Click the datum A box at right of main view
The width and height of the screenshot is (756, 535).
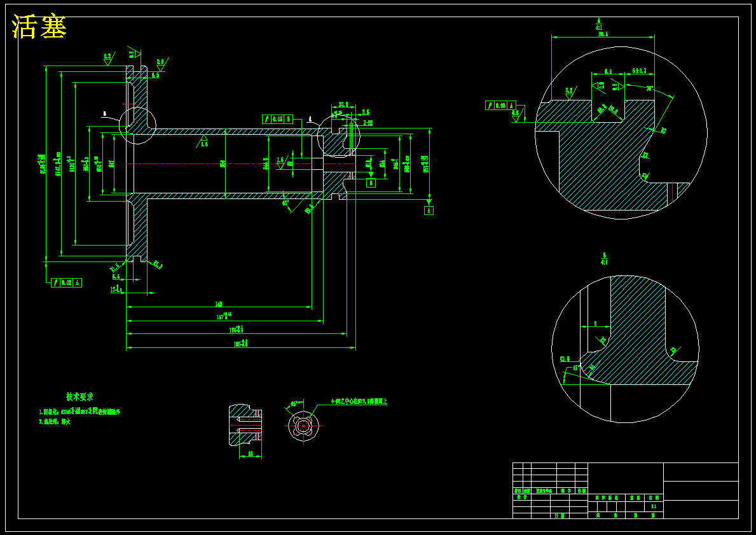pos(429,211)
